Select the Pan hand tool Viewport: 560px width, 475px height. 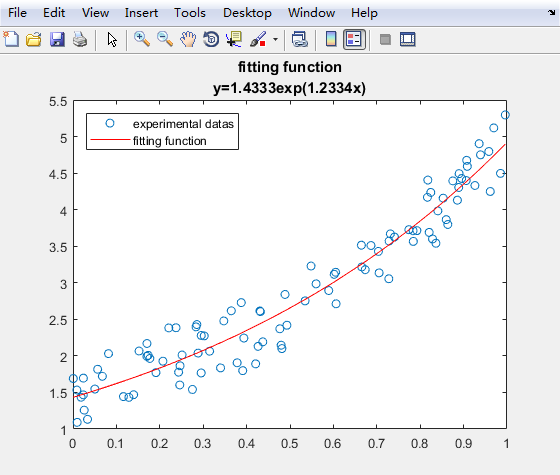coord(188,39)
